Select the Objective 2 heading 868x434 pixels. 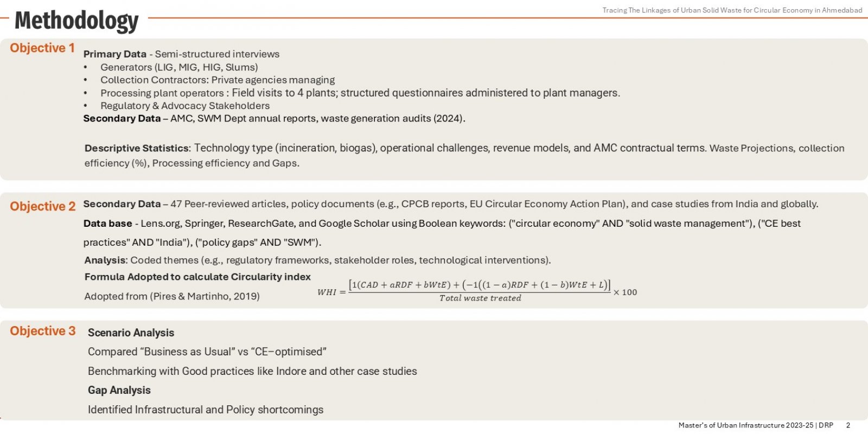(43, 207)
